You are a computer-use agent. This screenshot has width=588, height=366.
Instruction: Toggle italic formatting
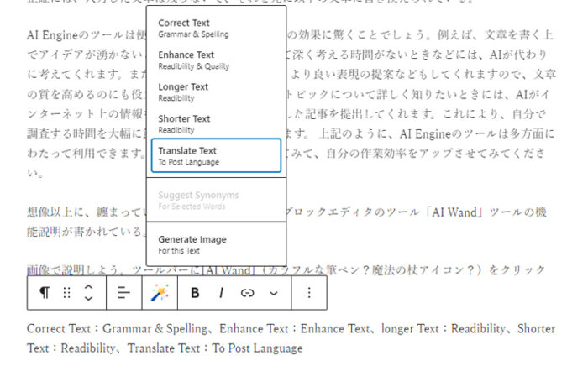click(221, 293)
